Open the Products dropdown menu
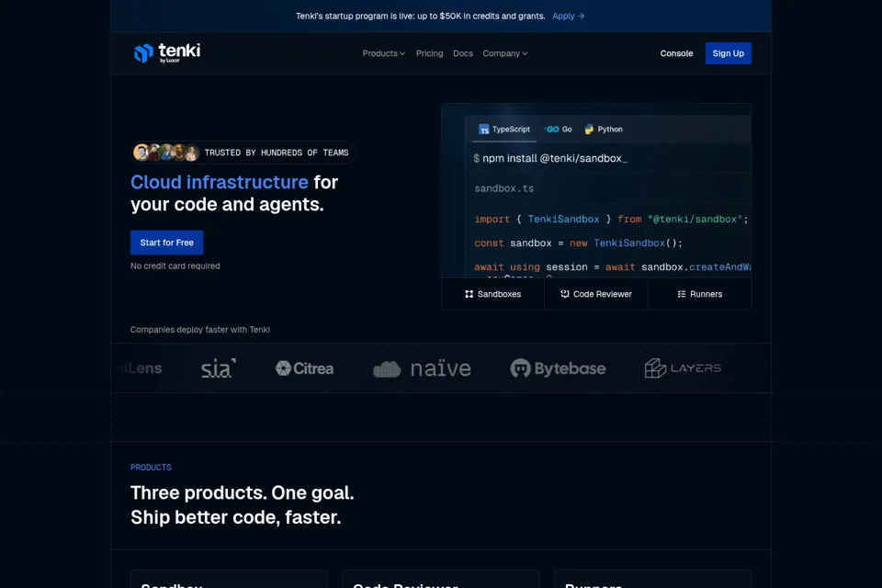882x588 pixels. (384, 53)
